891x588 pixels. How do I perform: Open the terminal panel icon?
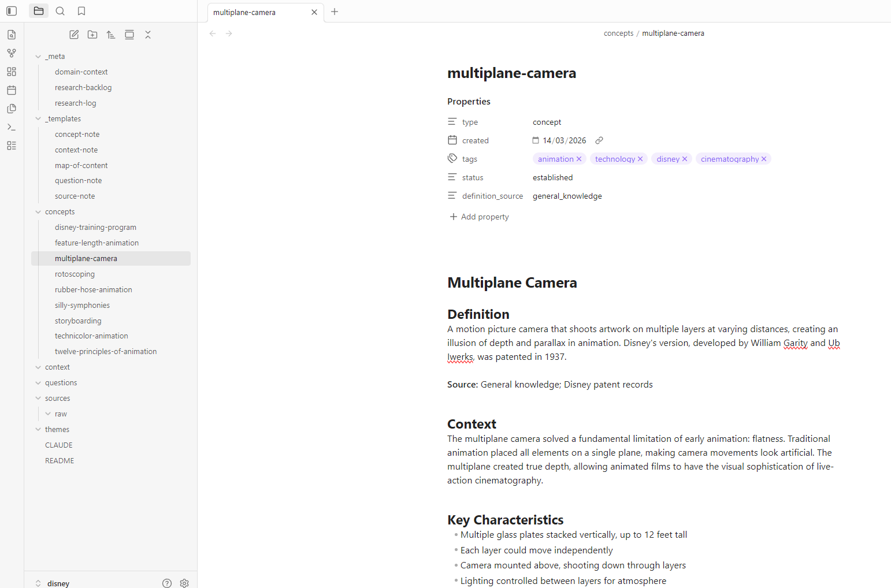click(11, 126)
